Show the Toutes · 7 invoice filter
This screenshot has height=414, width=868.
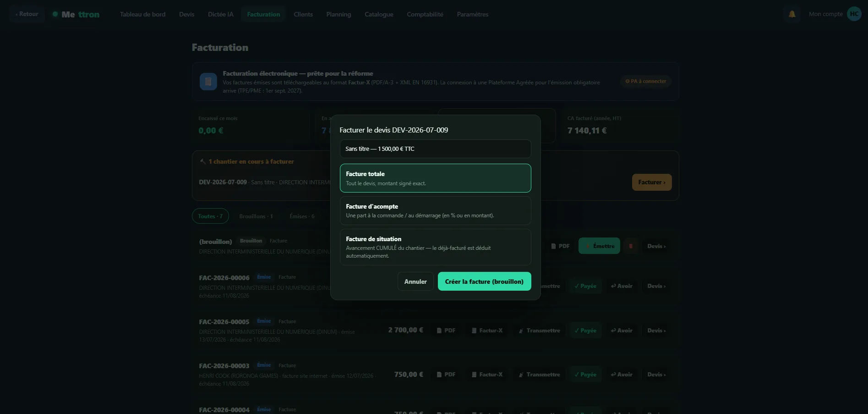(x=210, y=216)
